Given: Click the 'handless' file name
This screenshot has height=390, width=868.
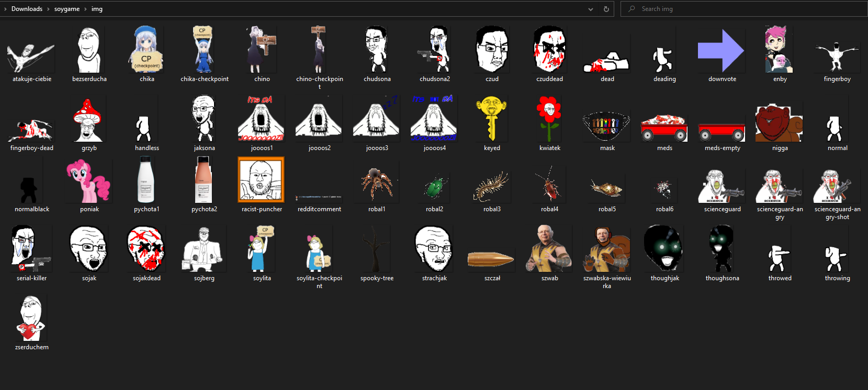Looking at the screenshot, I should click(146, 148).
